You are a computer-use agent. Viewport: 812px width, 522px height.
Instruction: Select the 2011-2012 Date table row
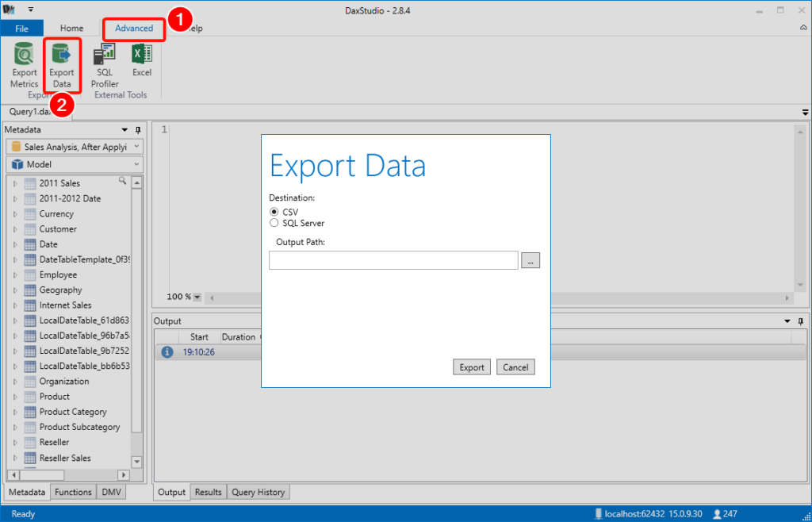coord(70,198)
